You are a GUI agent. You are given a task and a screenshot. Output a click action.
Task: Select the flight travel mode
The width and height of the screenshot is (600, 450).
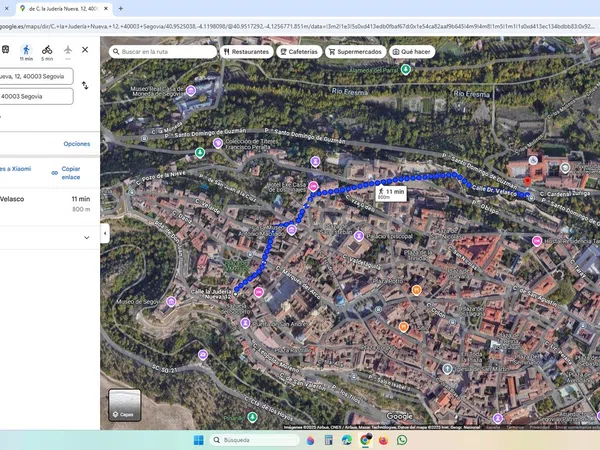(x=68, y=50)
